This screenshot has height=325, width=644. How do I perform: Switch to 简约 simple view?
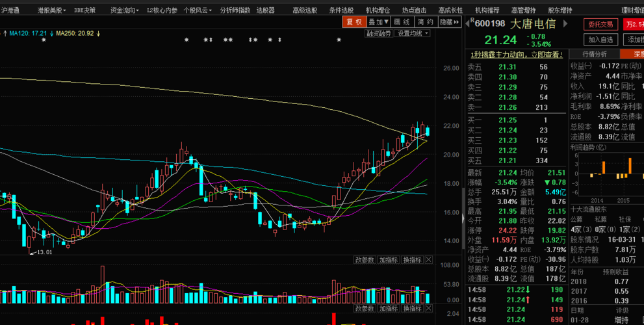426,22
